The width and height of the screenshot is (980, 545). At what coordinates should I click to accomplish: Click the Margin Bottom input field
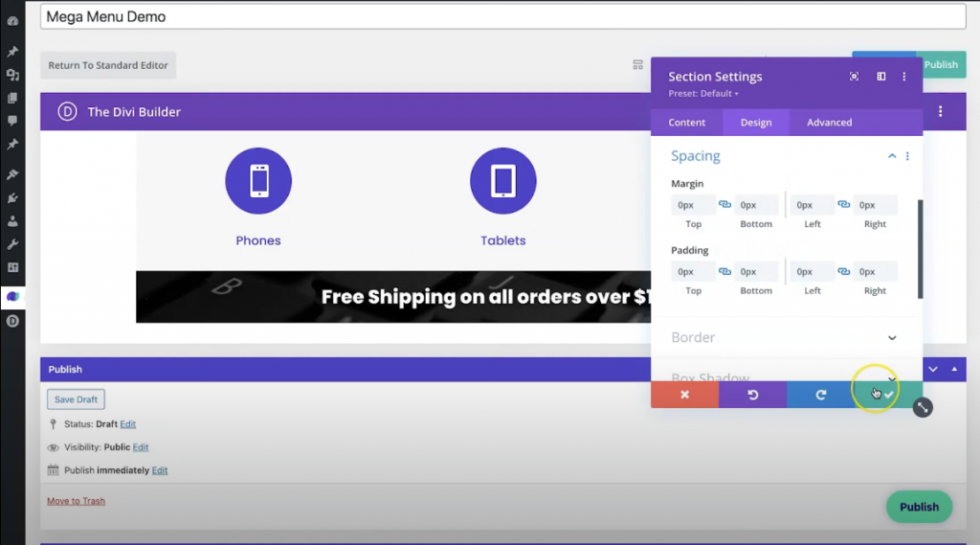coord(756,205)
